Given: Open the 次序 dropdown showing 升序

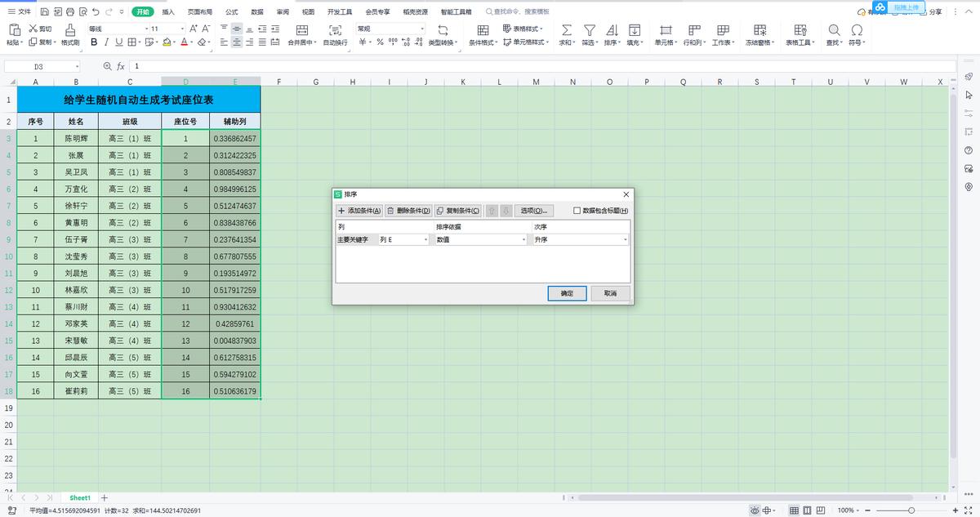Looking at the screenshot, I should pyautogui.click(x=580, y=240).
